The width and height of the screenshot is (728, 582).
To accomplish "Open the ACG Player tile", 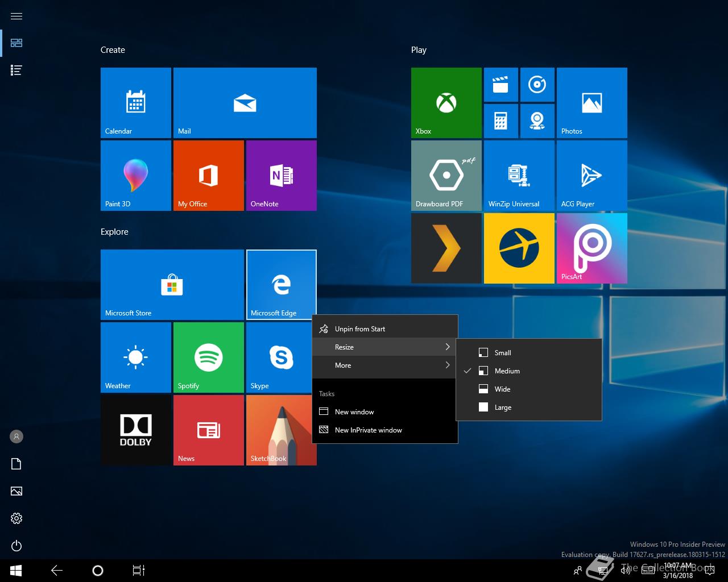I will pyautogui.click(x=592, y=176).
